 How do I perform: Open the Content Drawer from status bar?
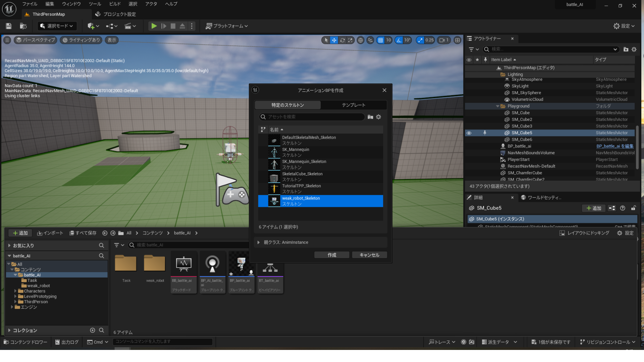click(25, 342)
